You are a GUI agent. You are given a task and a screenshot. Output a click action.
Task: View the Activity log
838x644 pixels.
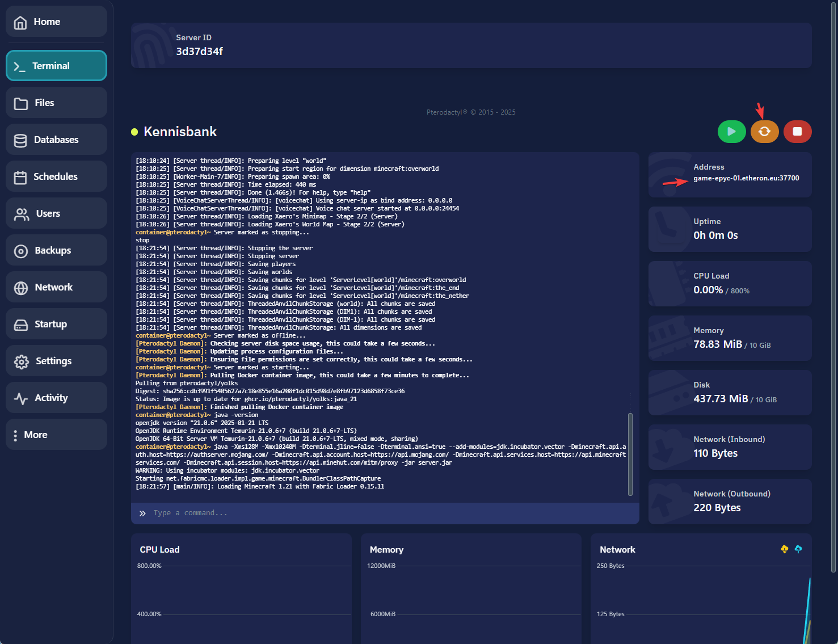click(x=56, y=398)
